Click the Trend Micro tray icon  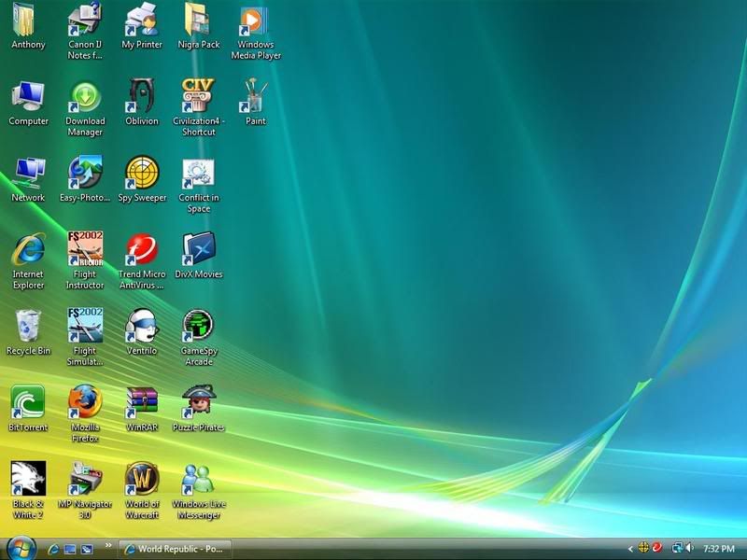click(657, 548)
